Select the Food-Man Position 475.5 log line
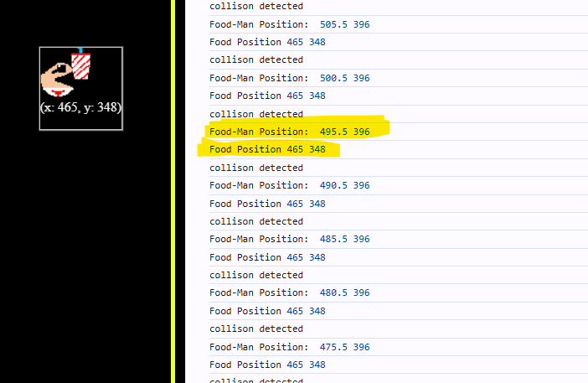Image resolution: width=588 pixels, height=383 pixels. click(x=289, y=347)
